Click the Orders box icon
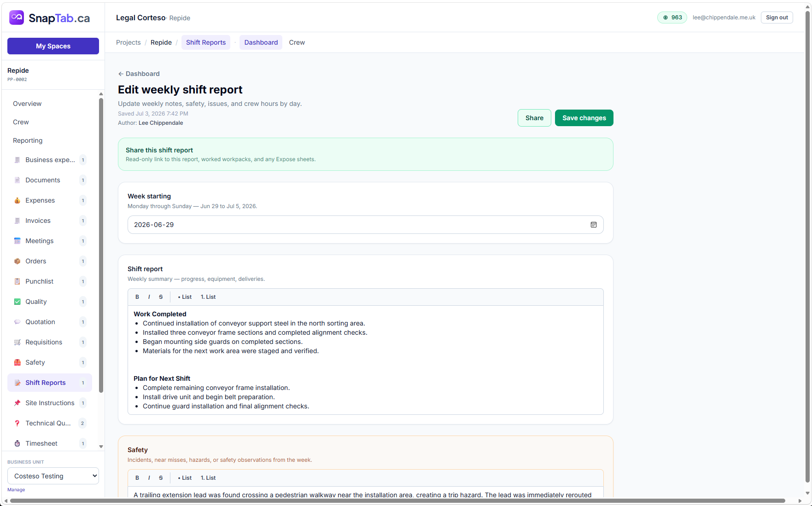Screen dimensions: 812x506 pos(17,261)
